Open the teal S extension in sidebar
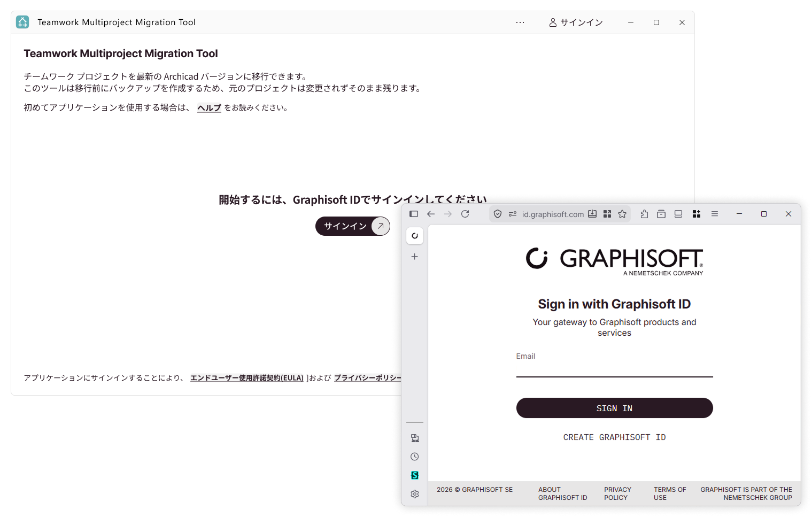This screenshot has height=517, width=812. (415, 475)
